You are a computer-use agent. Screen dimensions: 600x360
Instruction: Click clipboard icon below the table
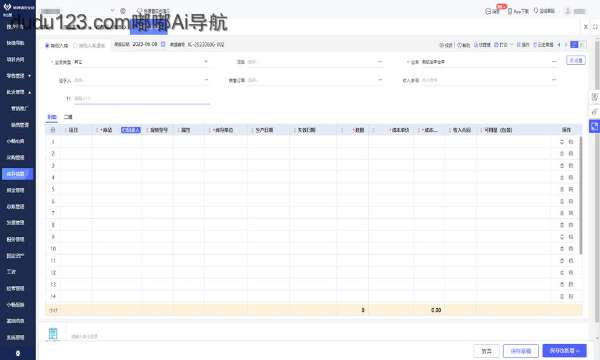click(53, 334)
